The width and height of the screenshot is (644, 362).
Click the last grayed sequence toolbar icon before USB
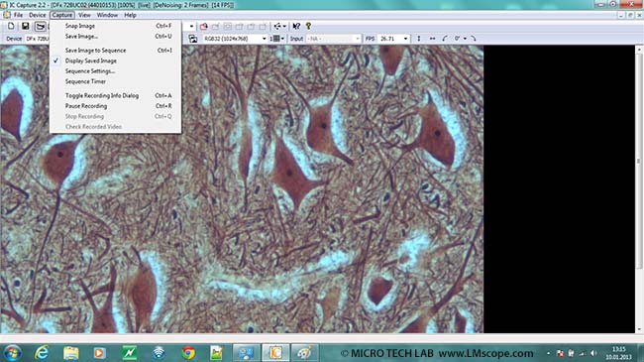click(x=263, y=27)
